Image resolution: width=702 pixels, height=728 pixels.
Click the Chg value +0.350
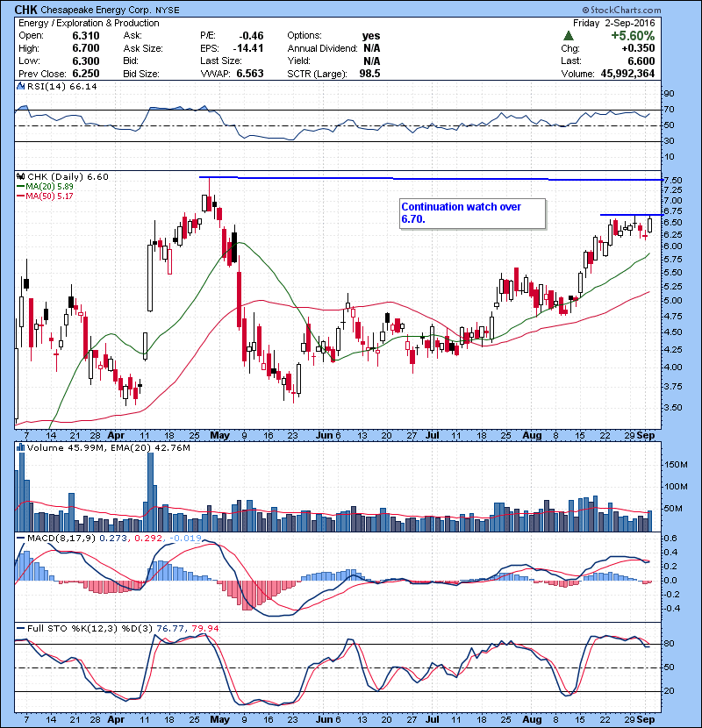coord(638,48)
